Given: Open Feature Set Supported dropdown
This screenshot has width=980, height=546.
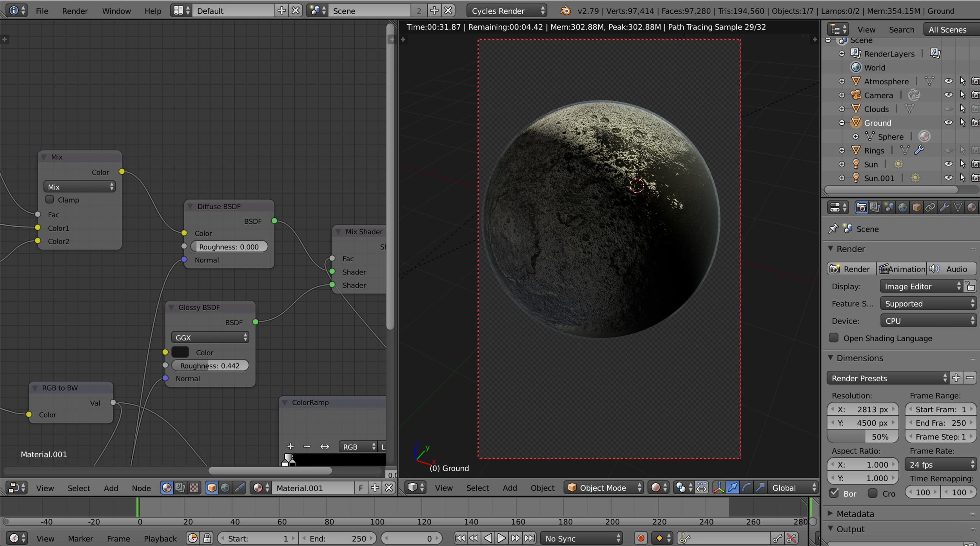Looking at the screenshot, I should click(928, 304).
